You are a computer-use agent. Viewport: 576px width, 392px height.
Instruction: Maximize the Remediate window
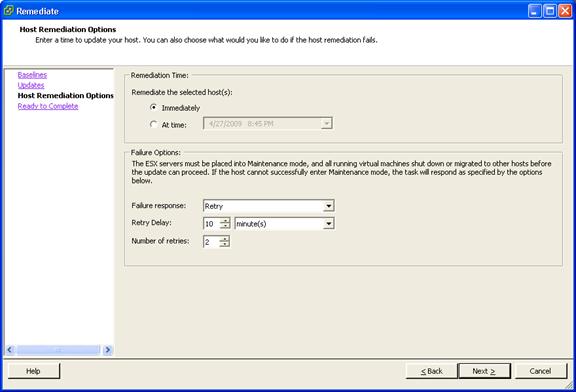(x=550, y=11)
